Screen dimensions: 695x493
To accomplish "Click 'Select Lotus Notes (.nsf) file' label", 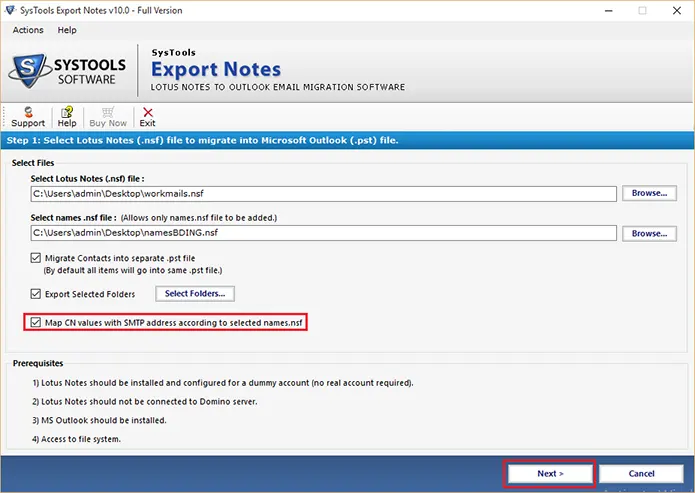I will click(x=87, y=179).
